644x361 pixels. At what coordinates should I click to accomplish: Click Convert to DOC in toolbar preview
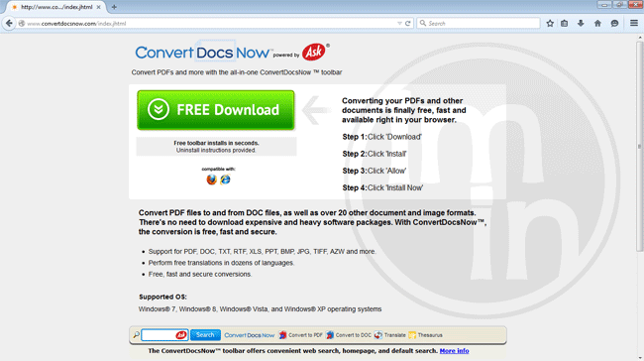point(349,335)
